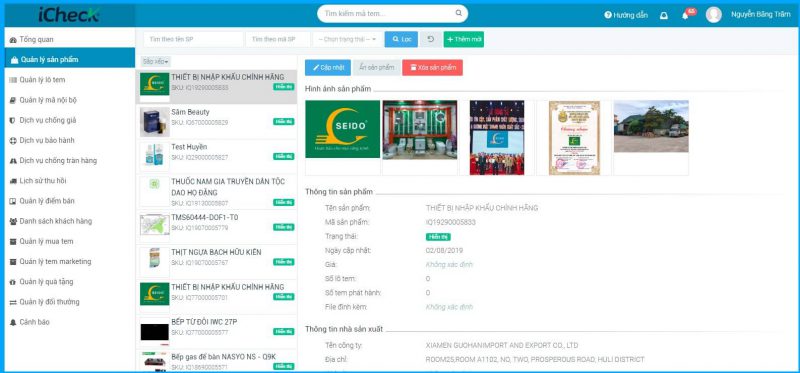Viewport: 800px width, 373px height.
Task: Select Test Huyền product row
Action: (x=216, y=157)
